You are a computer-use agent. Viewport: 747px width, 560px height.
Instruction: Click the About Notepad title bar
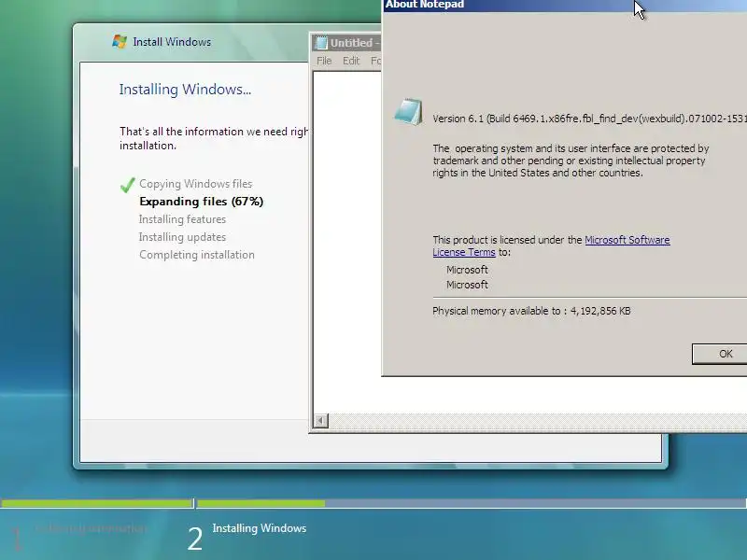565,6
